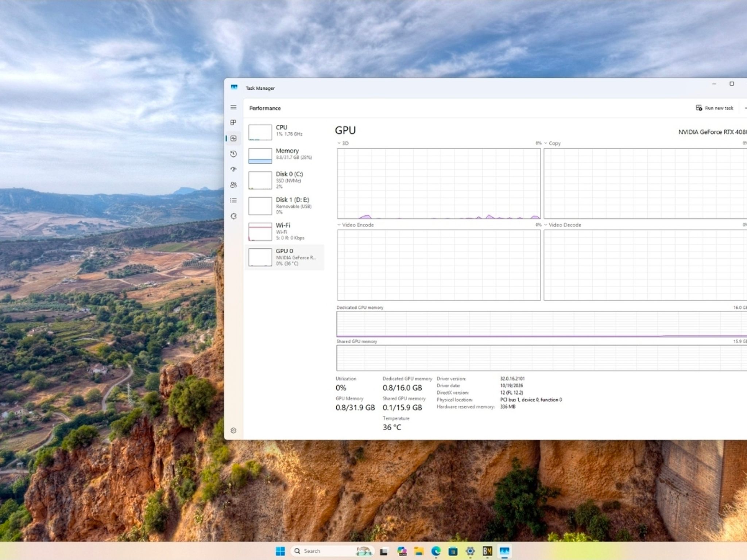Select CPU in the performance list

point(285,132)
